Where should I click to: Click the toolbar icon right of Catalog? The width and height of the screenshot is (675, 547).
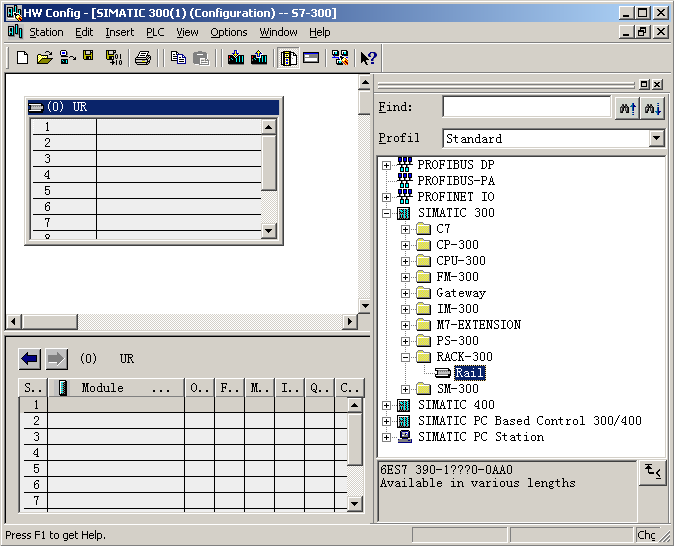click(311, 58)
